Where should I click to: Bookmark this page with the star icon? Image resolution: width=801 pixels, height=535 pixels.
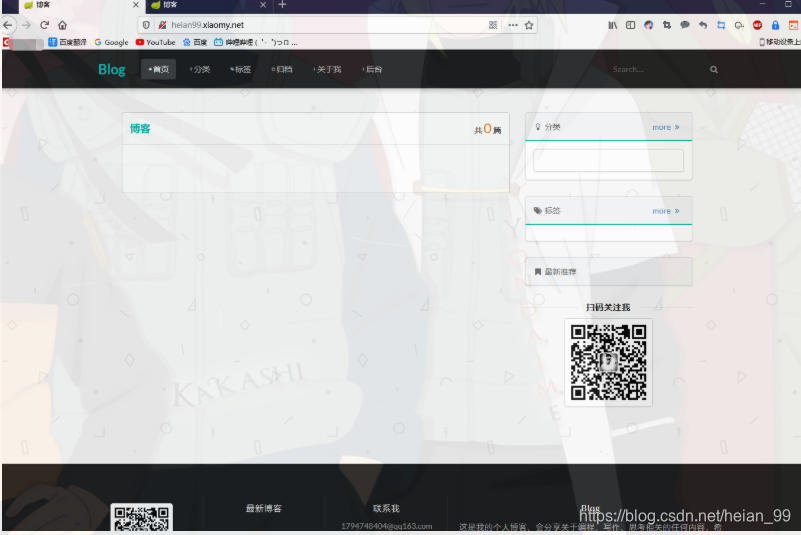tap(529, 25)
